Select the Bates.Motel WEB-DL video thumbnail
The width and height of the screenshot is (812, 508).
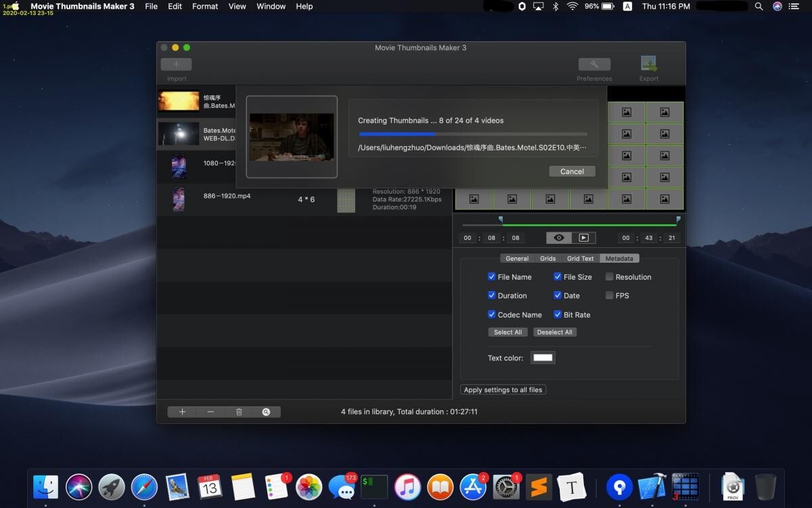click(x=179, y=134)
